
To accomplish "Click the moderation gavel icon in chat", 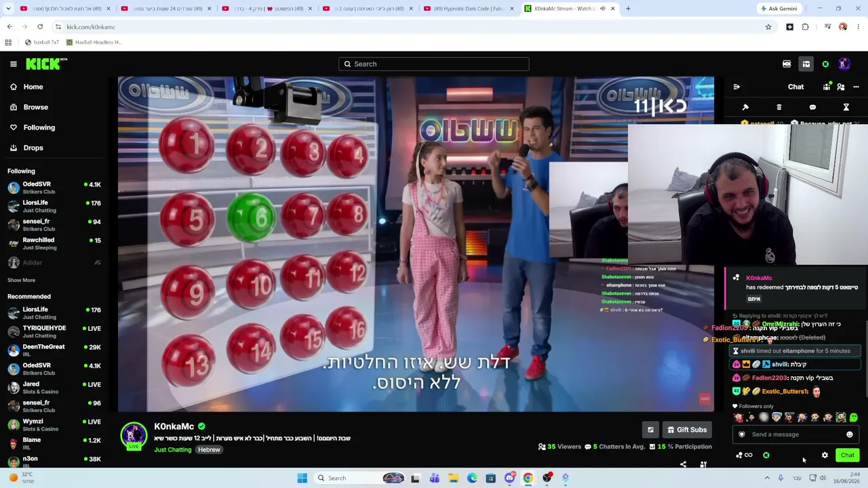I will (x=745, y=107).
